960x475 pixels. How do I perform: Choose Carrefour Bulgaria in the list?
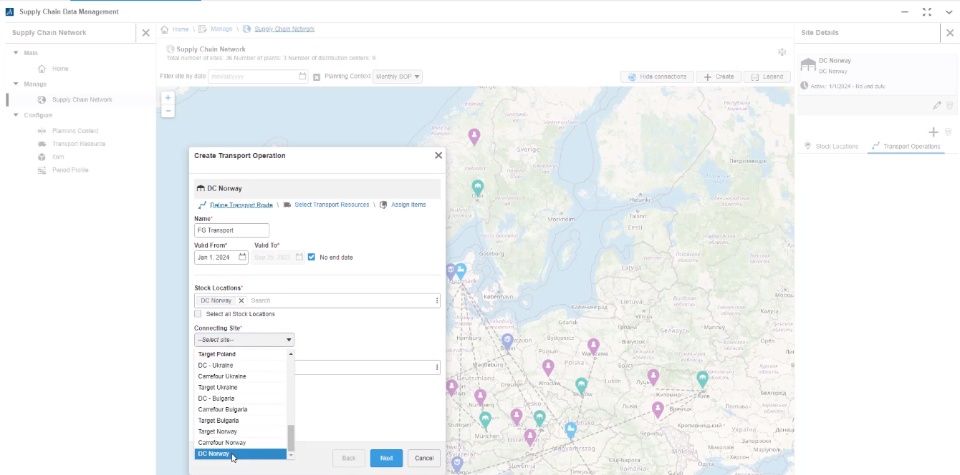[x=241, y=410]
